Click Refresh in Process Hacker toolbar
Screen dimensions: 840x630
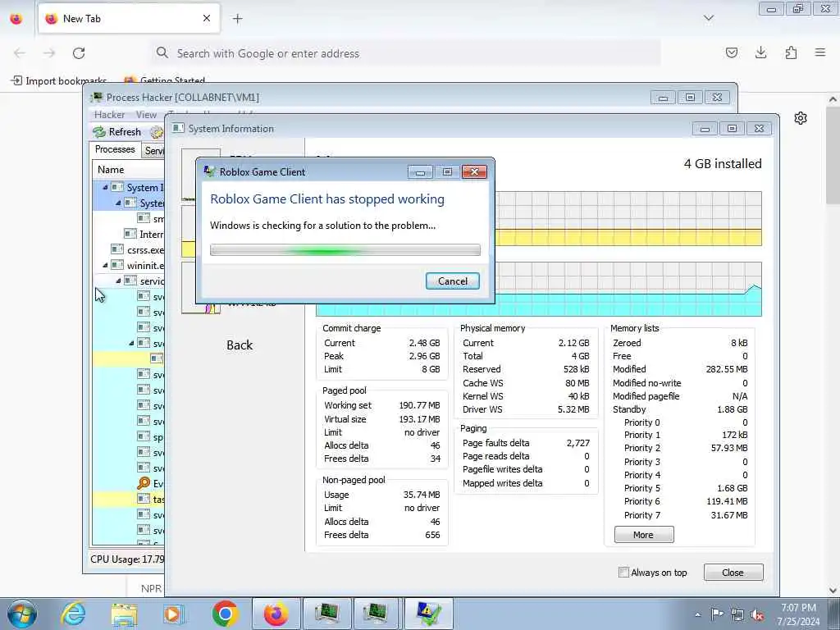tap(116, 132)
